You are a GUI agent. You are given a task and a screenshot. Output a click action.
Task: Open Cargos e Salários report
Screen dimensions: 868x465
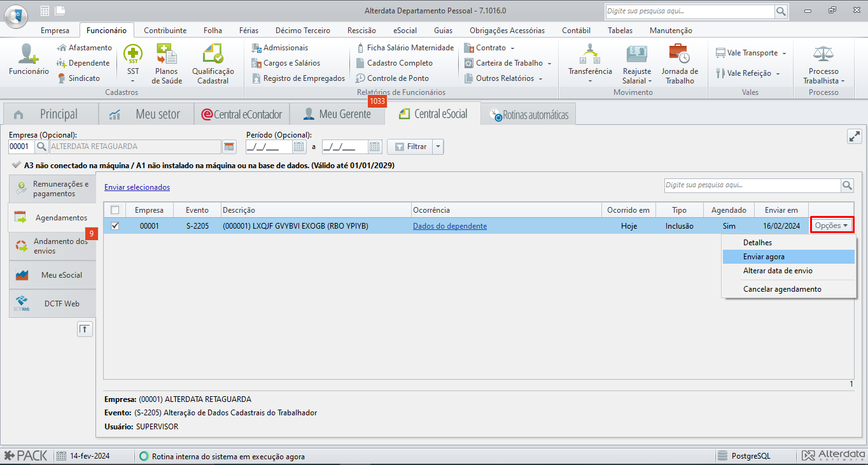click(286, 63)
